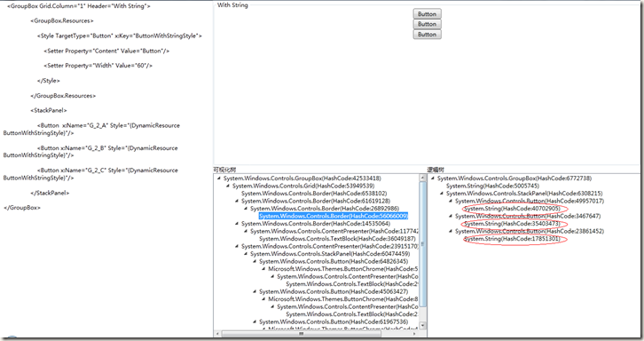Collapse the ContentPresenter HashCode:23915170 node arrow
This screenshot has height=341, width=644.
click(237, 246)
